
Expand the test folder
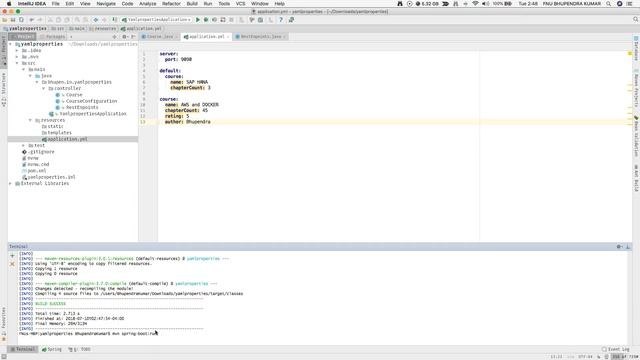(24, 145)
